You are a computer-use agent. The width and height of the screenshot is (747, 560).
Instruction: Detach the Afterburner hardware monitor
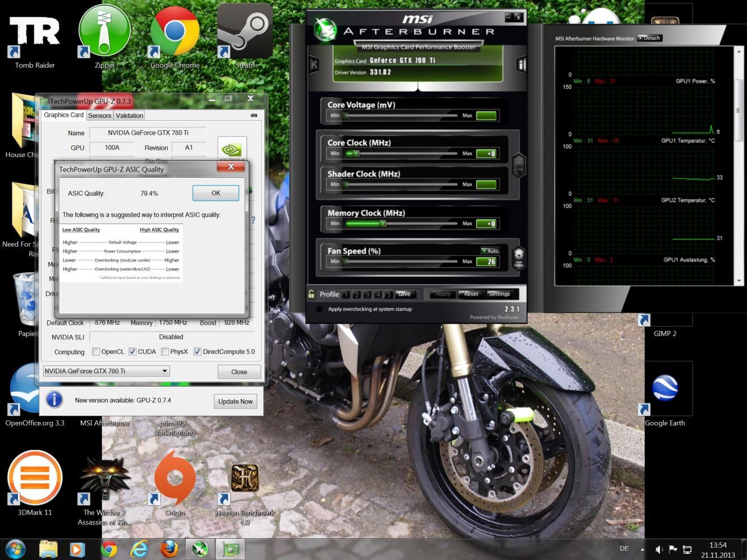tap(650, 38)
